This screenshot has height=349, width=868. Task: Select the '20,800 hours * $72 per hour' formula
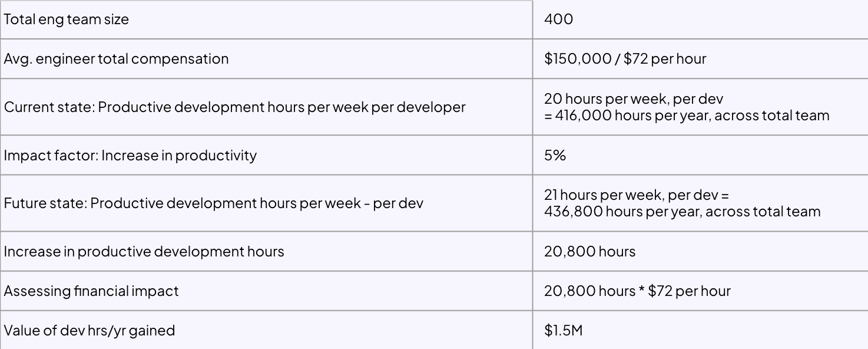pos(637,291)
